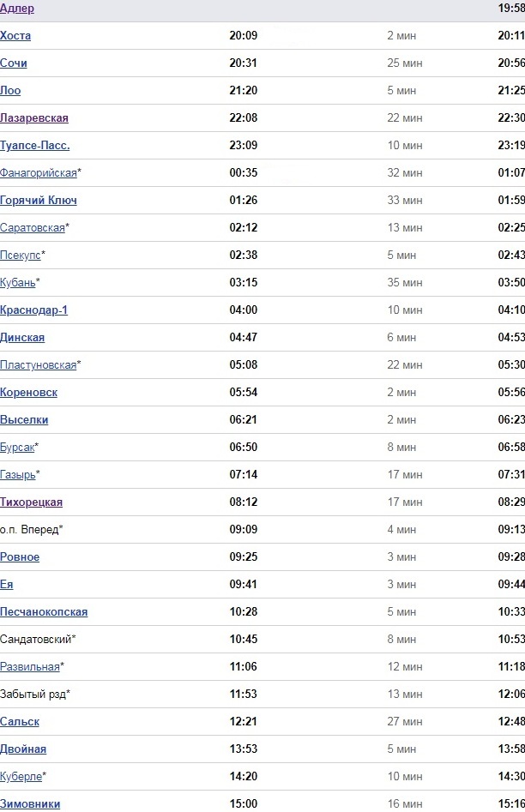Click the Хоста station link

click(15, 36)
